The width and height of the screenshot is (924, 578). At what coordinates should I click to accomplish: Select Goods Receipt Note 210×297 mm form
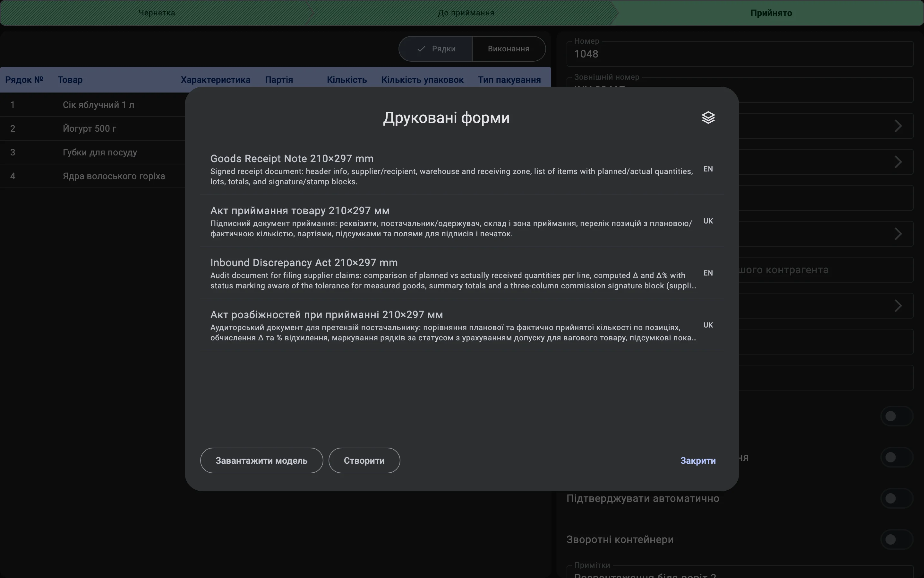(x=462, y=169)
